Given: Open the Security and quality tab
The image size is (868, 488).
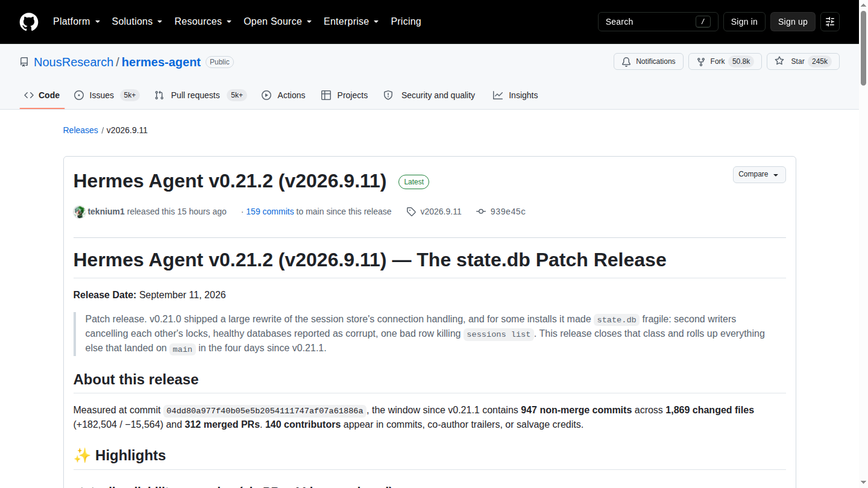Looking at the screenshot, I should coord(429,95).
